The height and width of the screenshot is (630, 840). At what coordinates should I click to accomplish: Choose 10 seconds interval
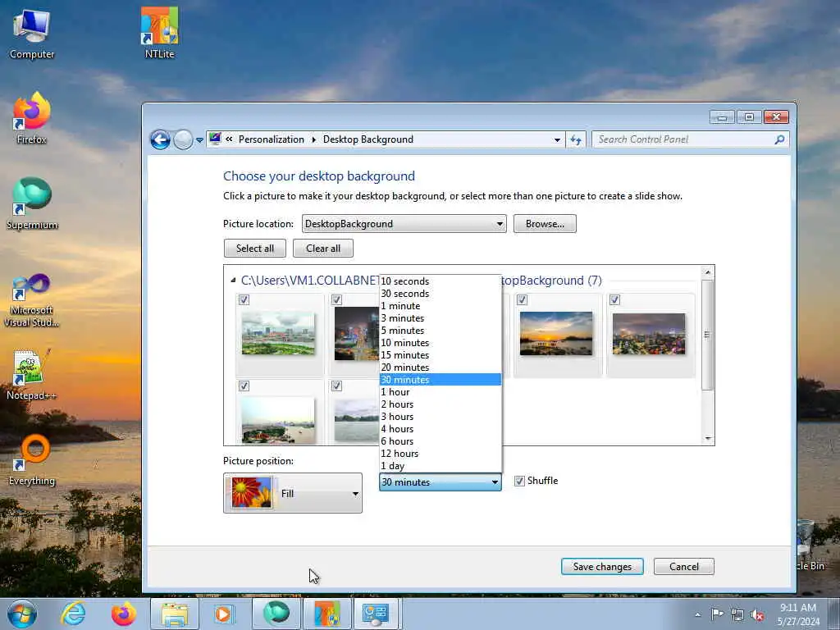(441, 281)
